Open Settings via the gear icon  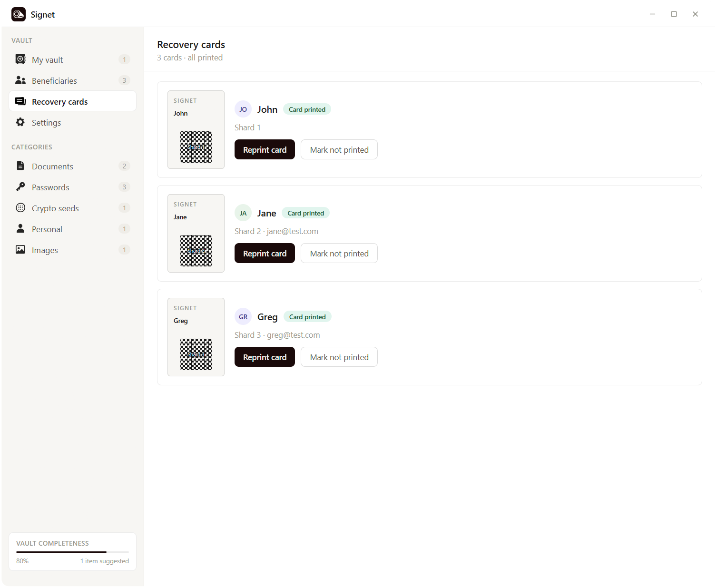pyautogui.click(x=20, y=122)
